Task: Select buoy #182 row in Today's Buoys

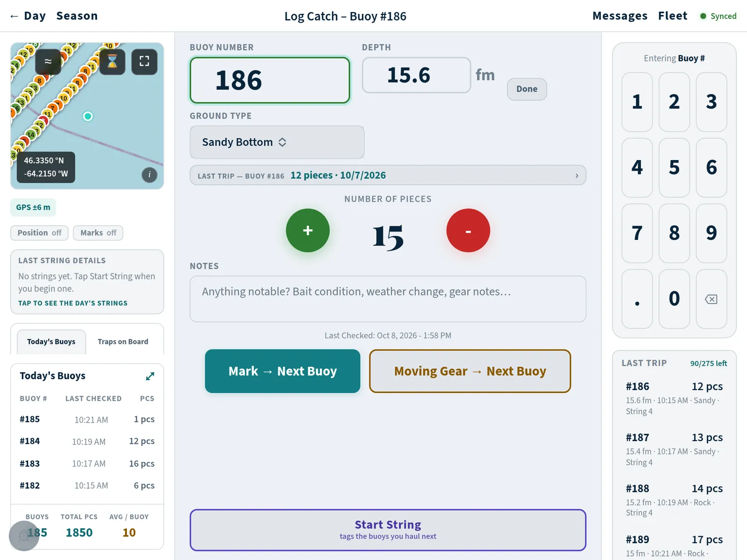Action: click(87, 486)
